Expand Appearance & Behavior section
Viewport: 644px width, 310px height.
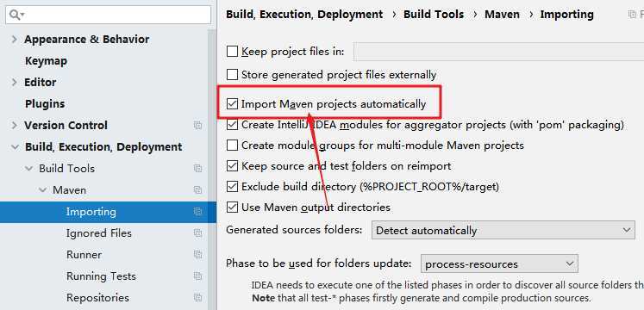pos(15,40)
